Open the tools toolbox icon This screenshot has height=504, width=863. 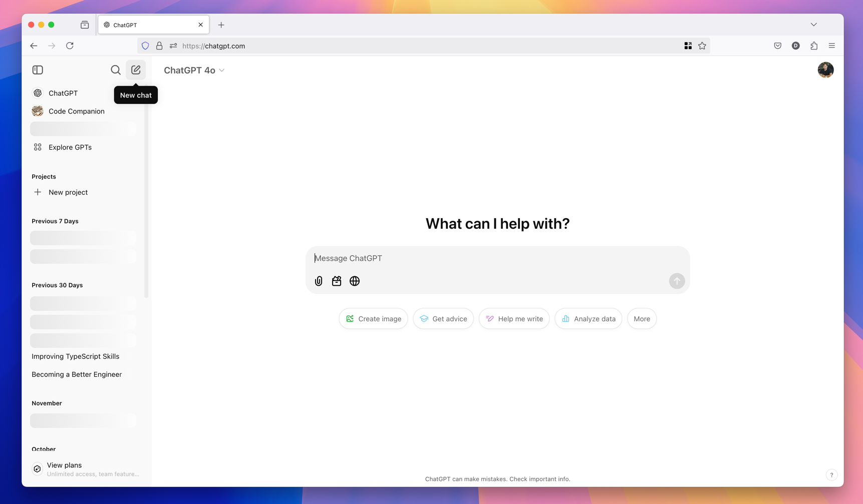[337, 281]
